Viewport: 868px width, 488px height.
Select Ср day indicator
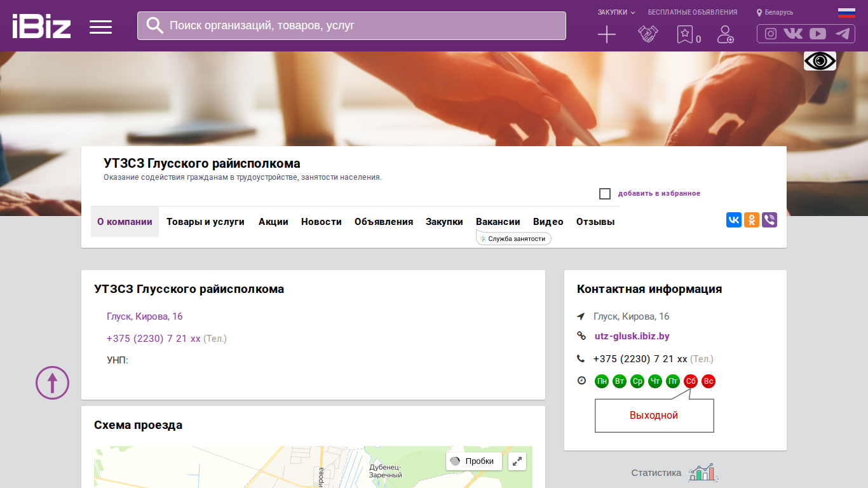637,381
